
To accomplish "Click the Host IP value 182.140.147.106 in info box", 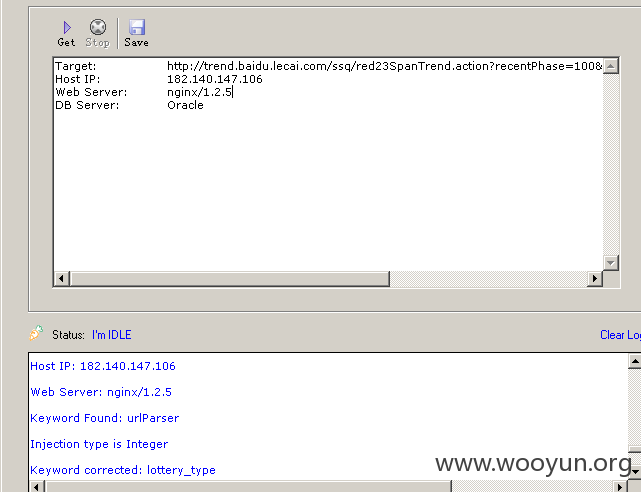I will click(215, 79).
